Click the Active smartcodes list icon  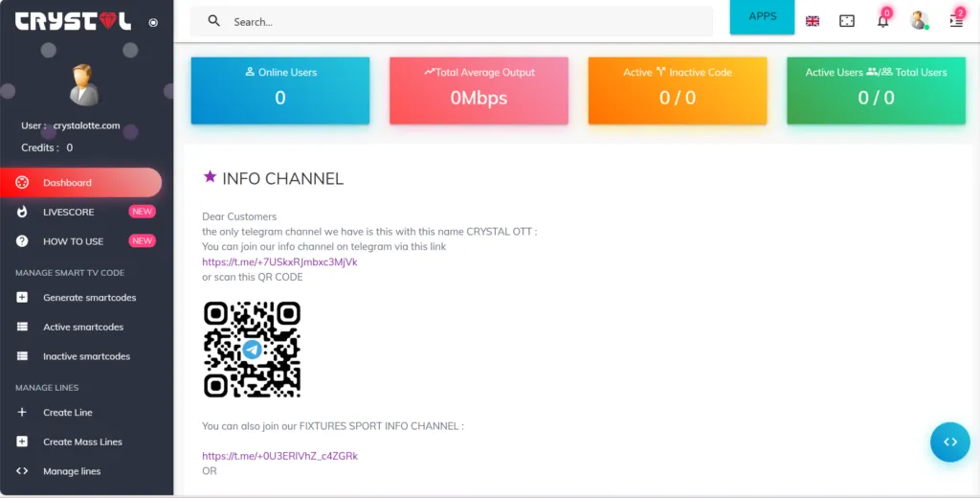(x=22, y=327)
